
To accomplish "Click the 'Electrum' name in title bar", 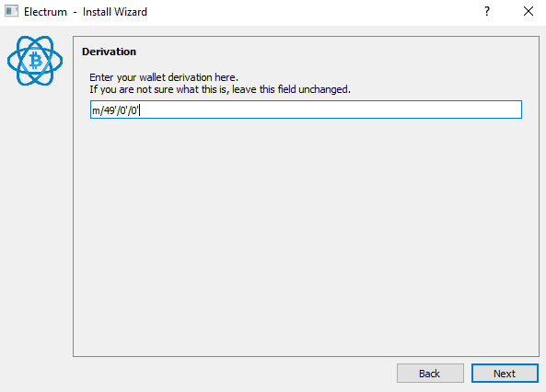I will [45, 12].
